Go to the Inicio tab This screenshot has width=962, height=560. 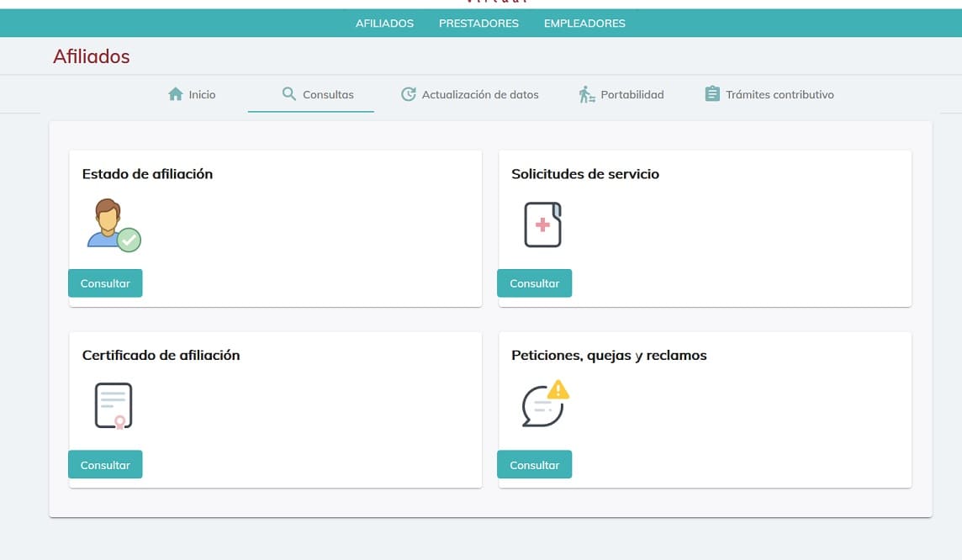click(192, 94)
